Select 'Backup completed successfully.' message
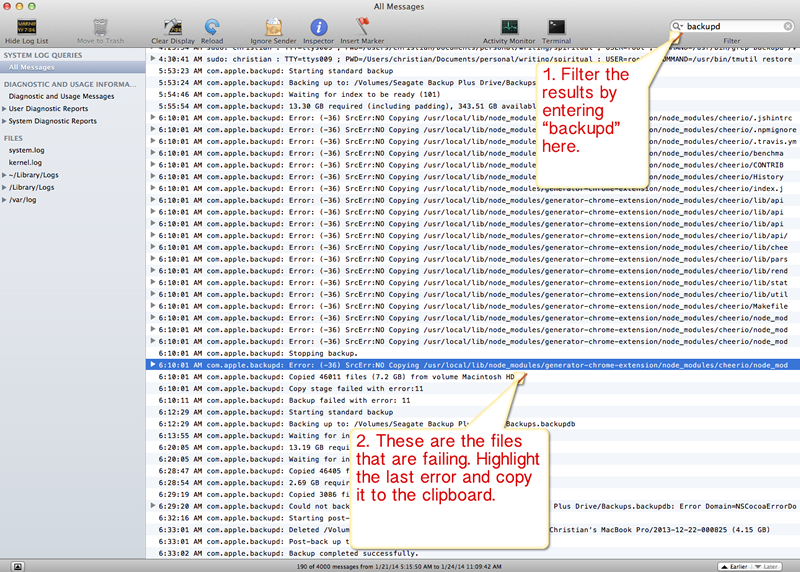Screen dimensions: 800x572 pyautogui.click(x=472, y=553)
